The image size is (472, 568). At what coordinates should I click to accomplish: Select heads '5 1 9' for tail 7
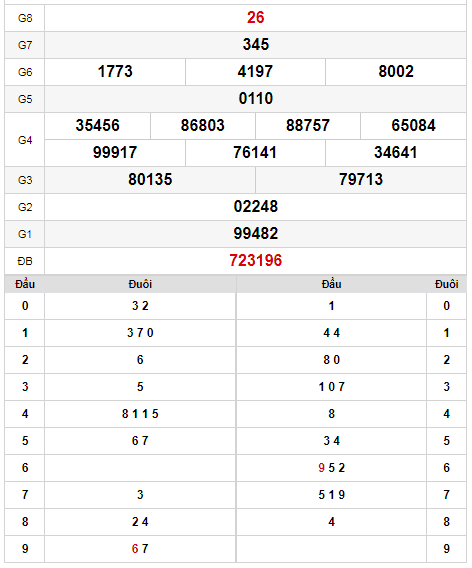click(331, 494)
